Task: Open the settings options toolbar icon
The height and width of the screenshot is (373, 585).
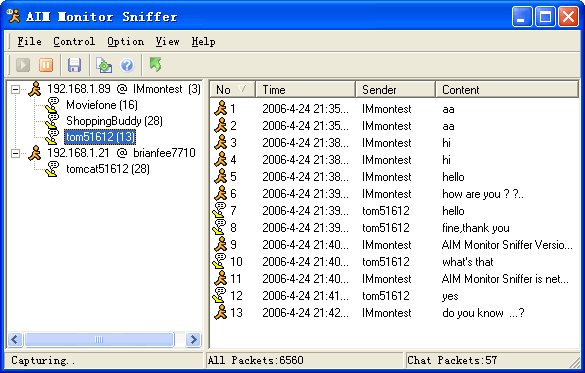Action: (104, 65)
